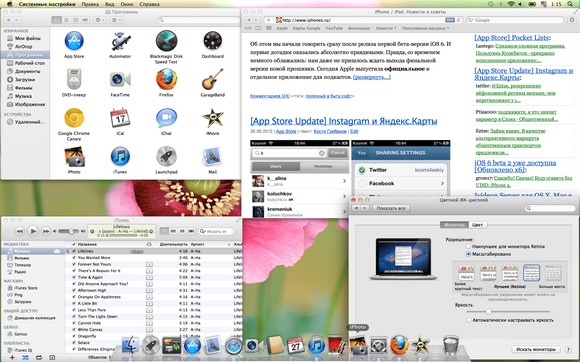Play current track in iTunes
Viewport: 580px width, 362px height.
pos(33,231)
